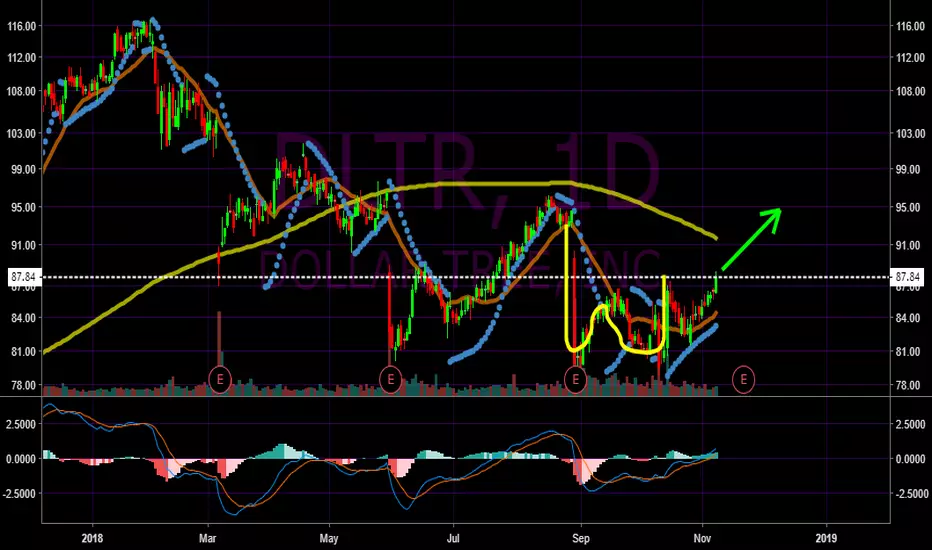
Task: Select 0.0000 on the right MACD axis
Action: 911,459
